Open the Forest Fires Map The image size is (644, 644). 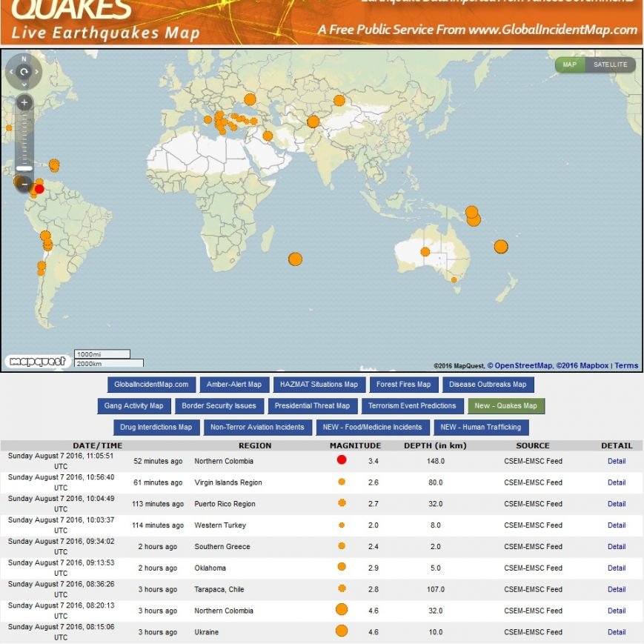[404, 385]
